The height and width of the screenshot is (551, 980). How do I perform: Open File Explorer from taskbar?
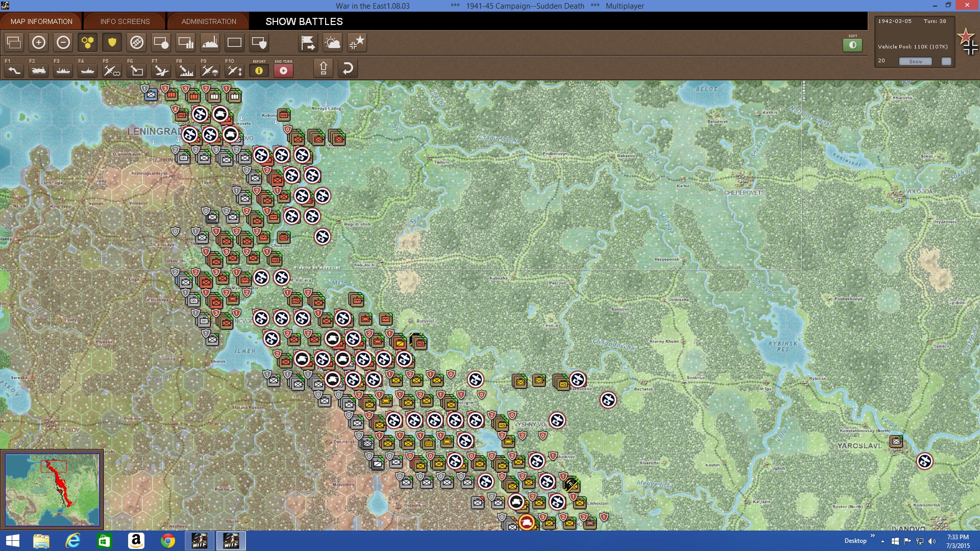41,541
